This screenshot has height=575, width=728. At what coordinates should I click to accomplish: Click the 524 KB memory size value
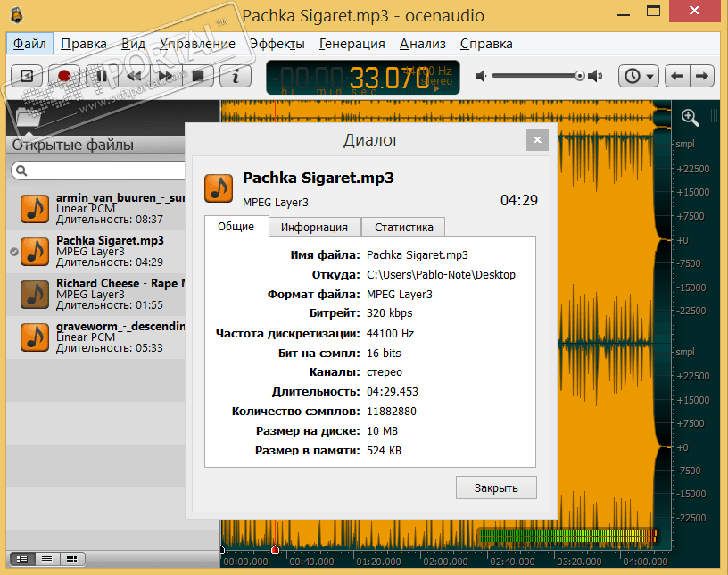pyautogui.click(x=384, y=450)
